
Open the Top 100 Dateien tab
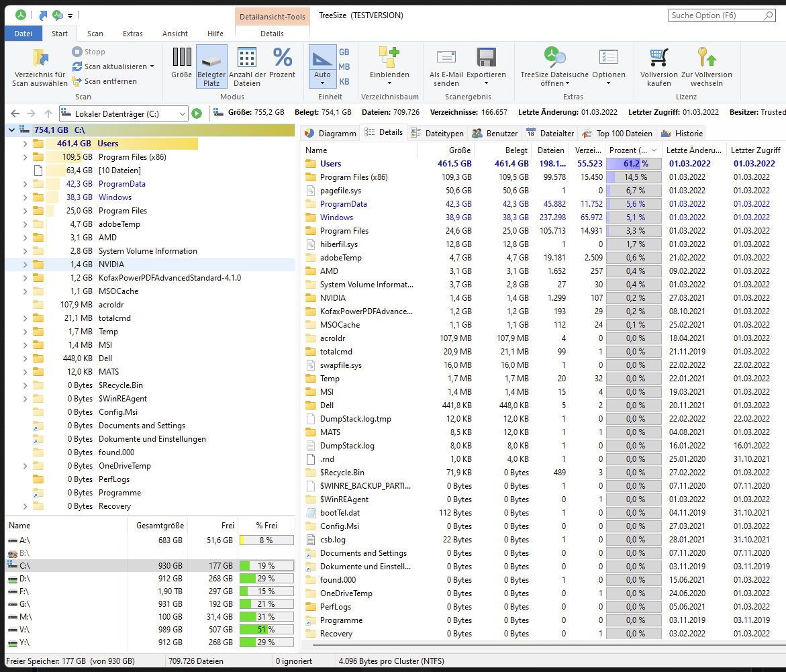[x=618, y=134]
